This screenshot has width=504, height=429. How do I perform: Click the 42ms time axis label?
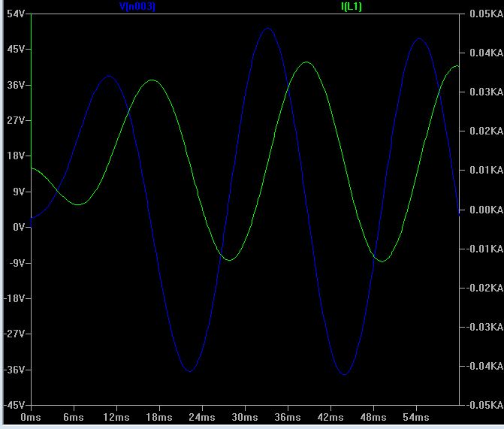(x=330, y=416)
